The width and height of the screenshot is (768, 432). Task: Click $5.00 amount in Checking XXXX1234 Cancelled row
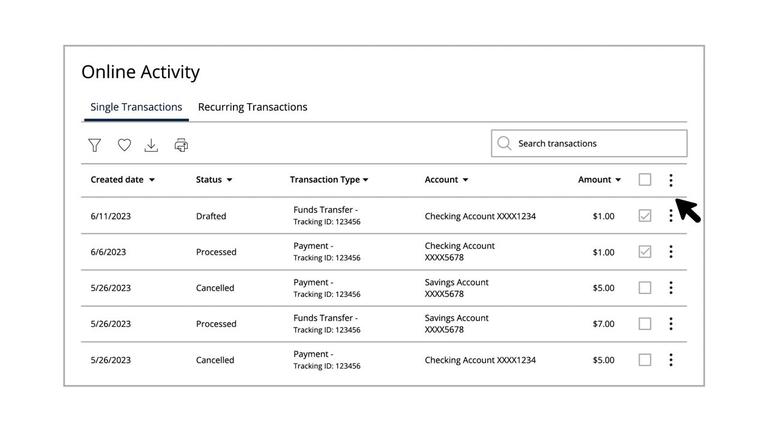603,360
